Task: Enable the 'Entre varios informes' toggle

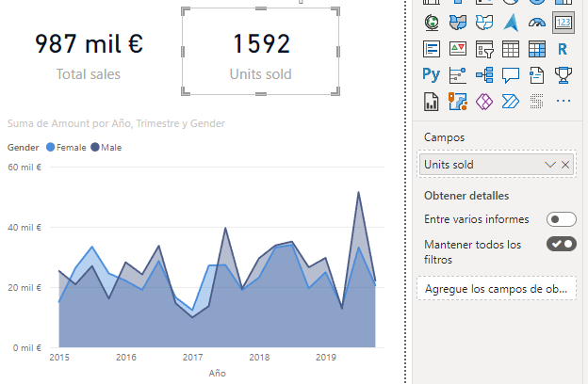Action: click(561, 219)
